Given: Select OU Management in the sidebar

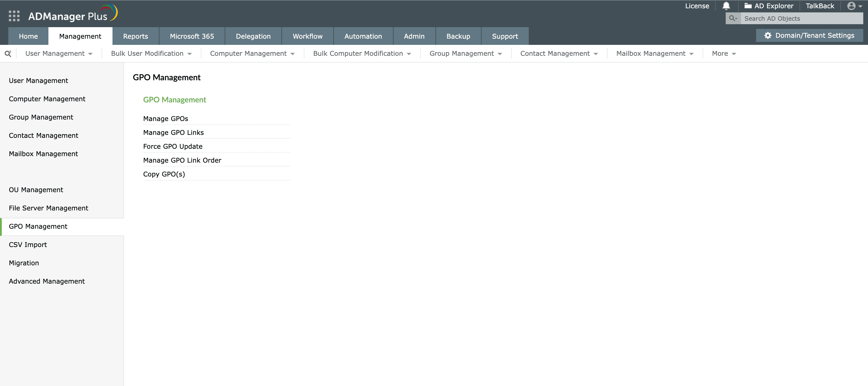Looking at the screenshot, I should [x=36, y=190].
